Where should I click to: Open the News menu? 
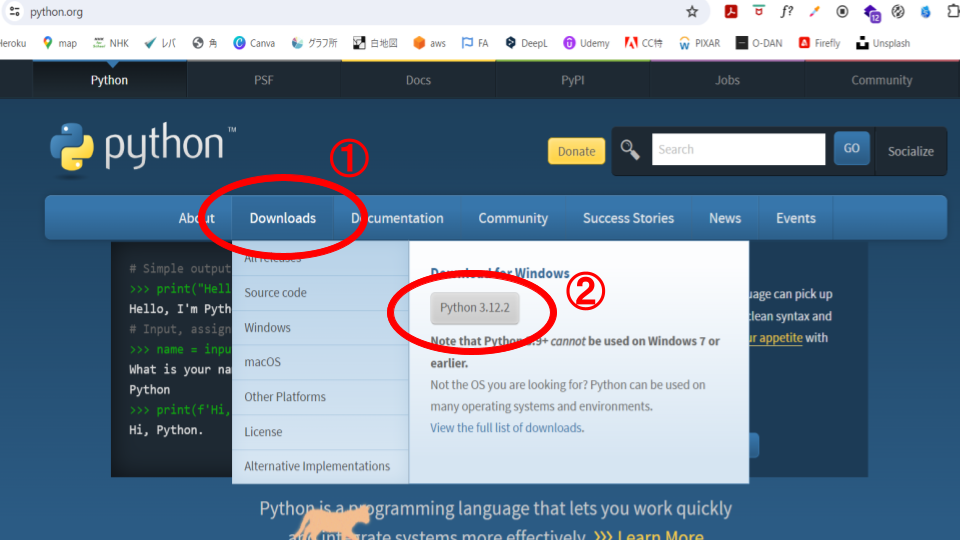pos(725,218)
